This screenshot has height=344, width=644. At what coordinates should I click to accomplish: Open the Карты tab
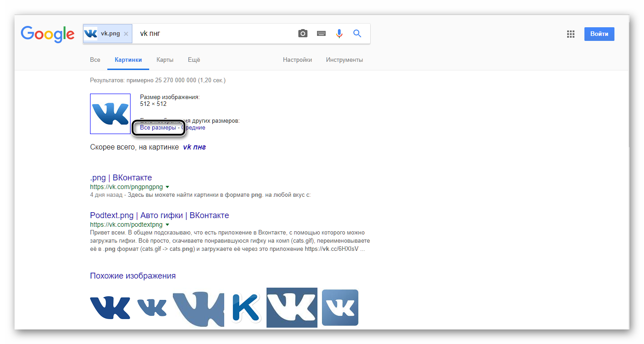click(x=165, y=60)
